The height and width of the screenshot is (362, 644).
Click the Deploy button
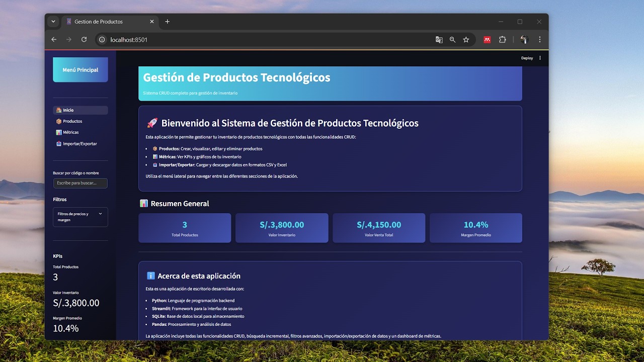(x=527, y=58)
